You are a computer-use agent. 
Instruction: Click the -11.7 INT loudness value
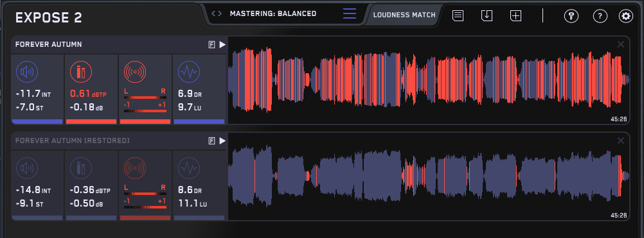(x=33, y=94)
